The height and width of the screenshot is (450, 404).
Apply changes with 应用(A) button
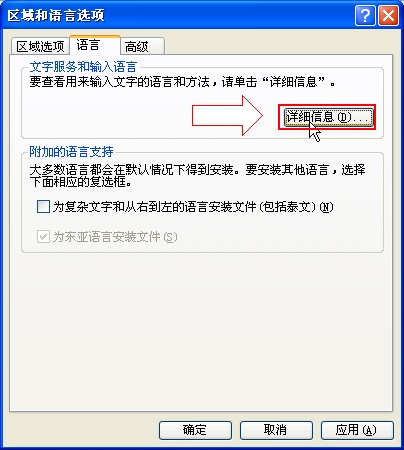pyautogui.click(x=357, y=430)
